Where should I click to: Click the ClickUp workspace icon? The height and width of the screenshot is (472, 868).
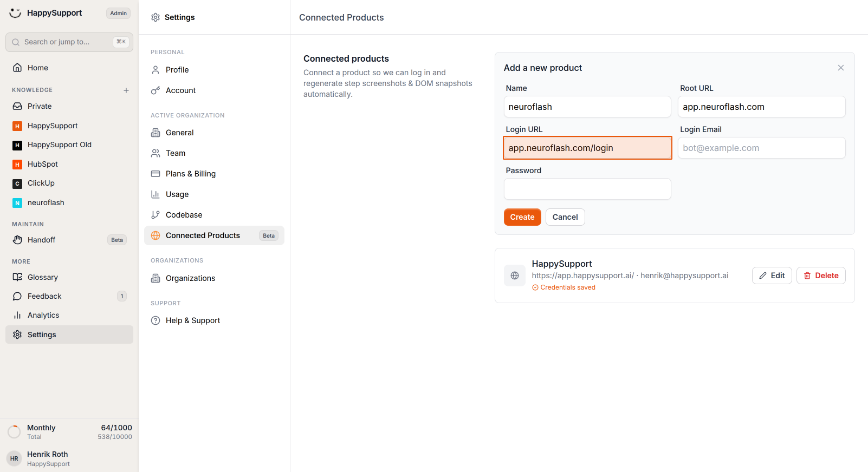pyautogui.click(x=17, y=183)
